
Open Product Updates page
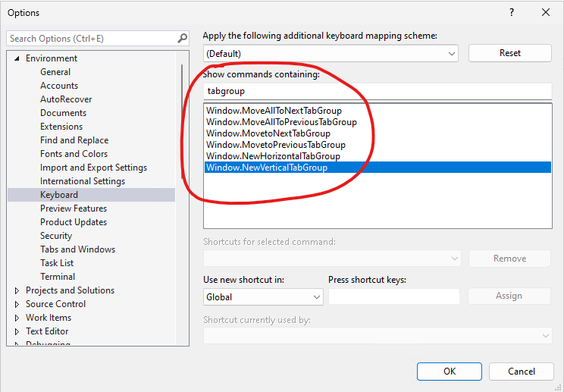click(x=74, y=222)
